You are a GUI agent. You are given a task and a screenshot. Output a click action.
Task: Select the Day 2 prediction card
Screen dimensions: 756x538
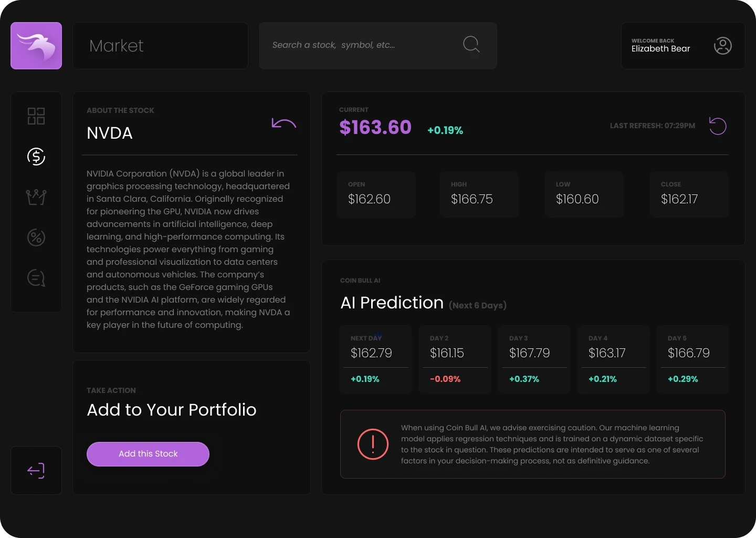coord(455,359)
